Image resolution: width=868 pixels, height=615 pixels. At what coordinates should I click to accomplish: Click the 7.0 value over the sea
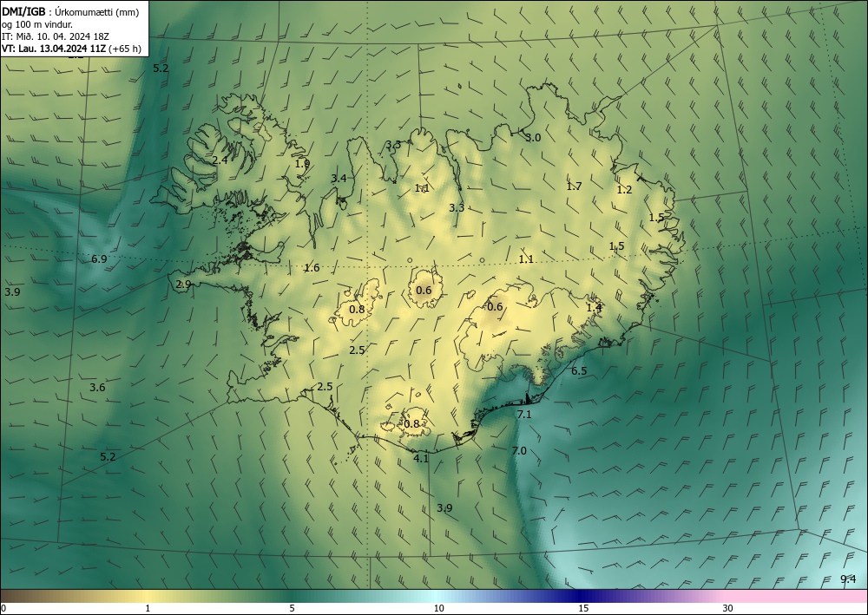[519, 451]
